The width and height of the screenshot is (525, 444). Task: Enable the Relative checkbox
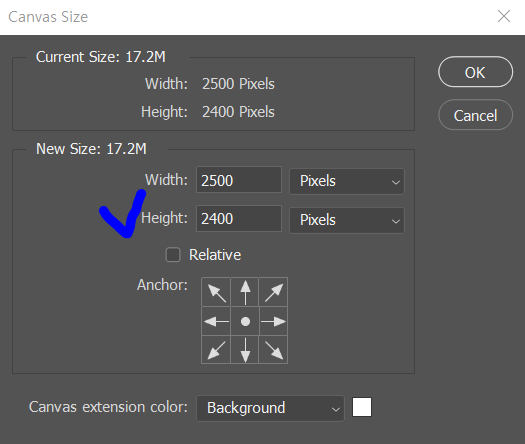173,255
